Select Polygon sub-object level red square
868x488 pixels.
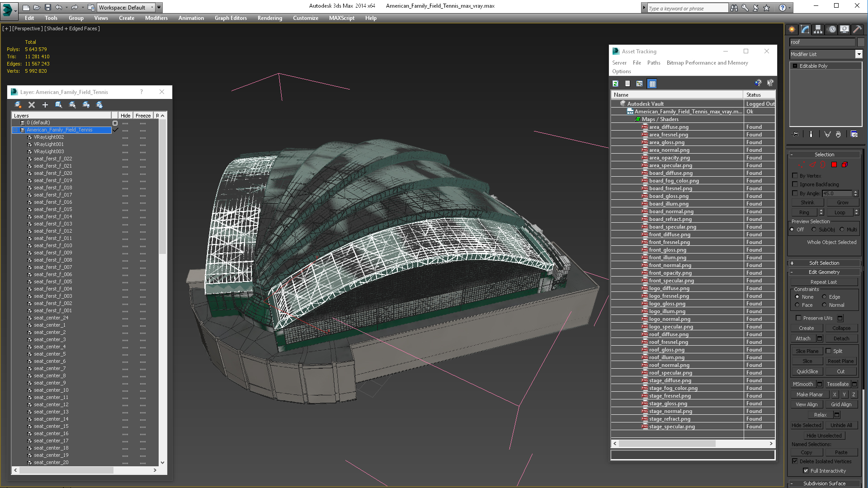834,165
